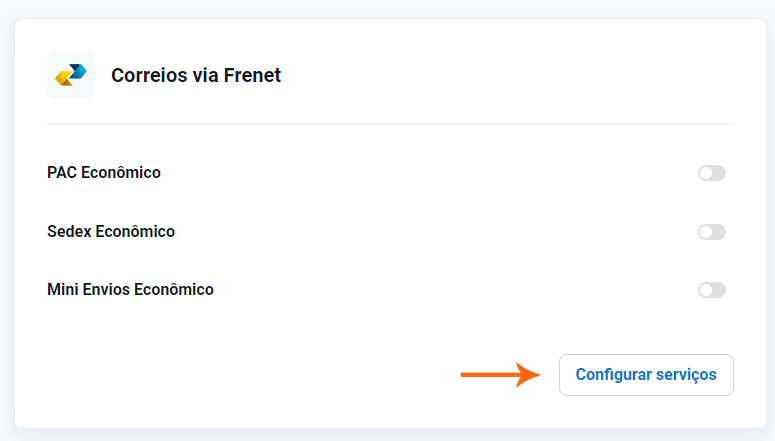Screen dimensions: 775x441
Task: Click the last toggle in the services list
Action: [711, 290]
